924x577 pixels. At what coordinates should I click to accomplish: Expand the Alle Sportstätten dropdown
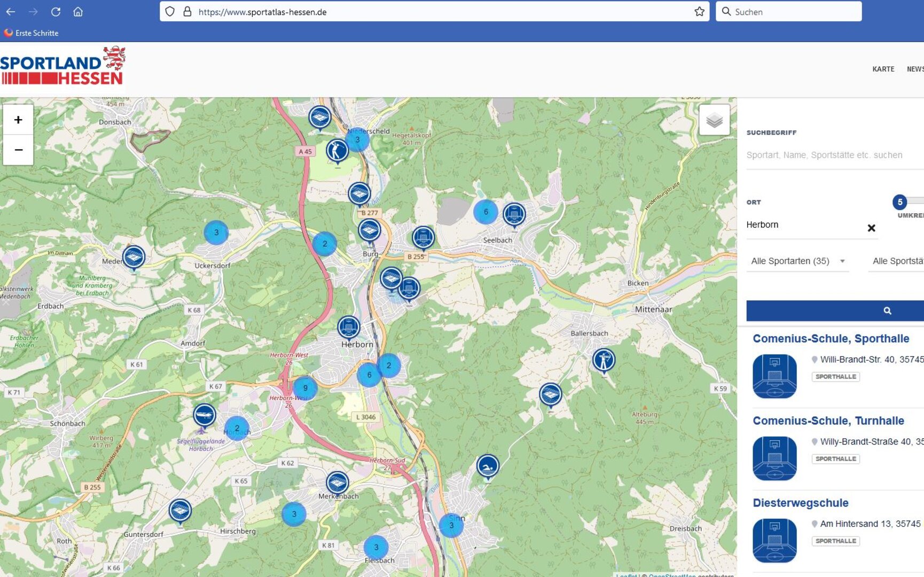pyautogui.click(x=896, y=261)
